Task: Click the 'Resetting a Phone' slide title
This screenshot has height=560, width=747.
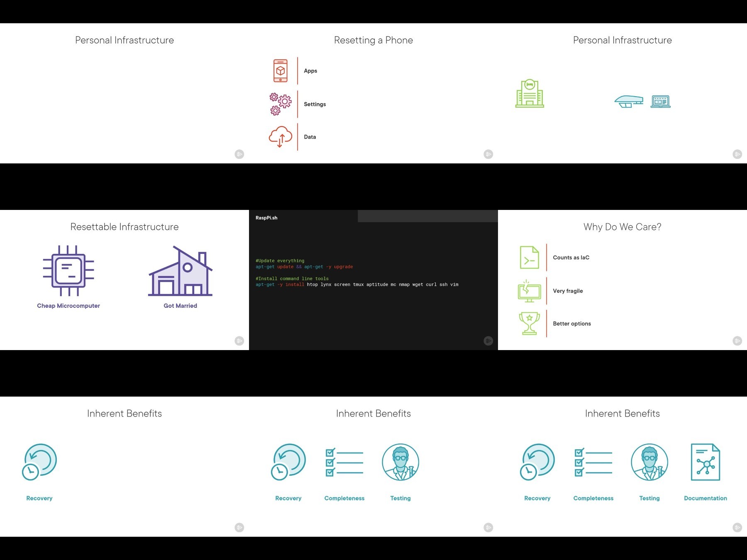Action: (x=373, y=40)
